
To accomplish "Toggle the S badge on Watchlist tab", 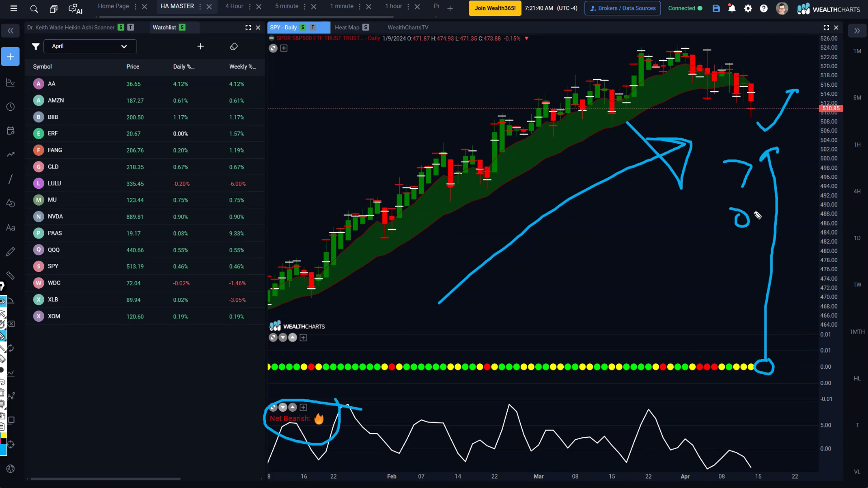I will (182, 27).
